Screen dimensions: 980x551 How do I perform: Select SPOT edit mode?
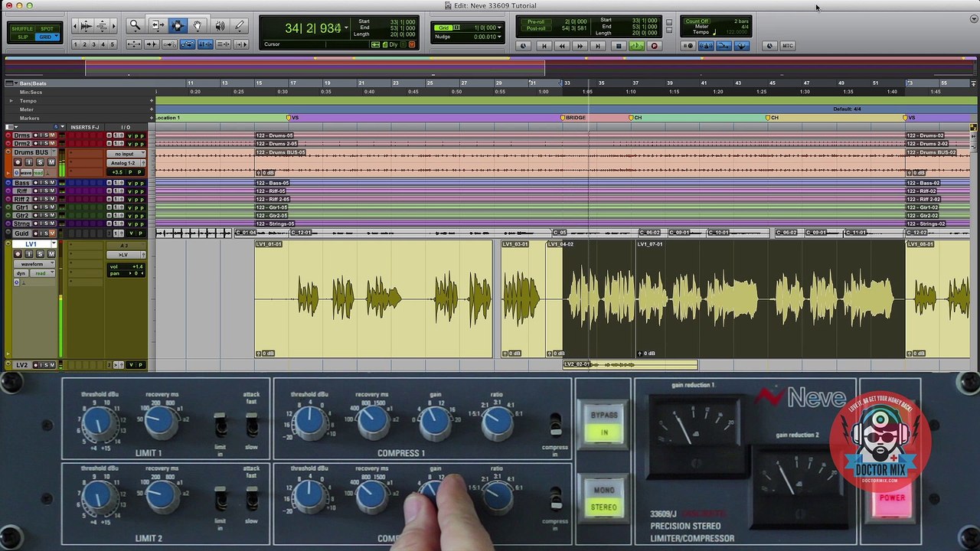(47, 29)
